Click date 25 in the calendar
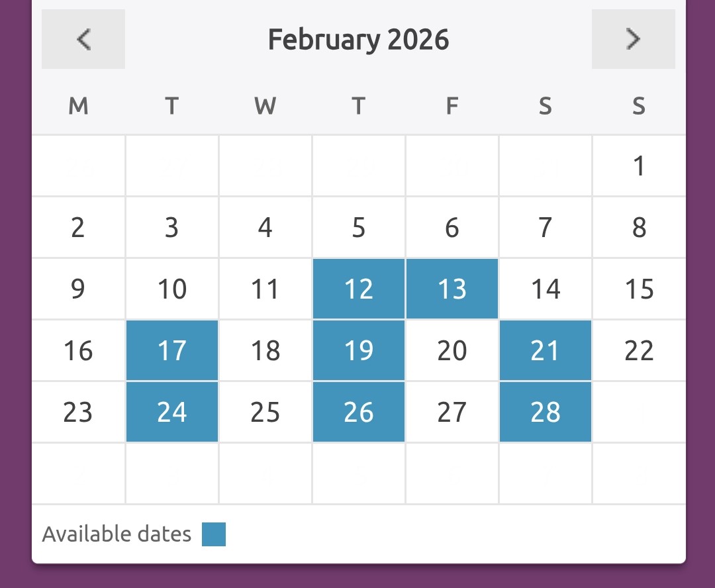The width and height of the screenshot is (715, 588). (265, 412)
